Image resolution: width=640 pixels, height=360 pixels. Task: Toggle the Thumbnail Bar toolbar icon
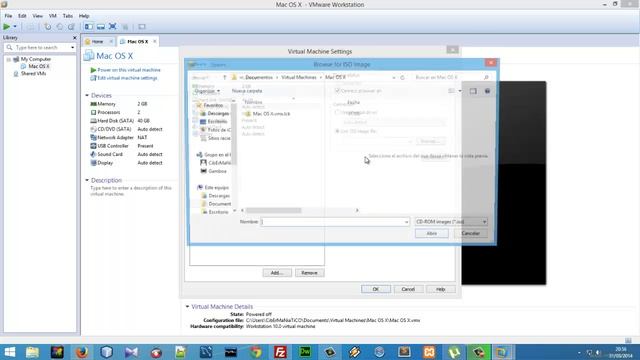100,27
